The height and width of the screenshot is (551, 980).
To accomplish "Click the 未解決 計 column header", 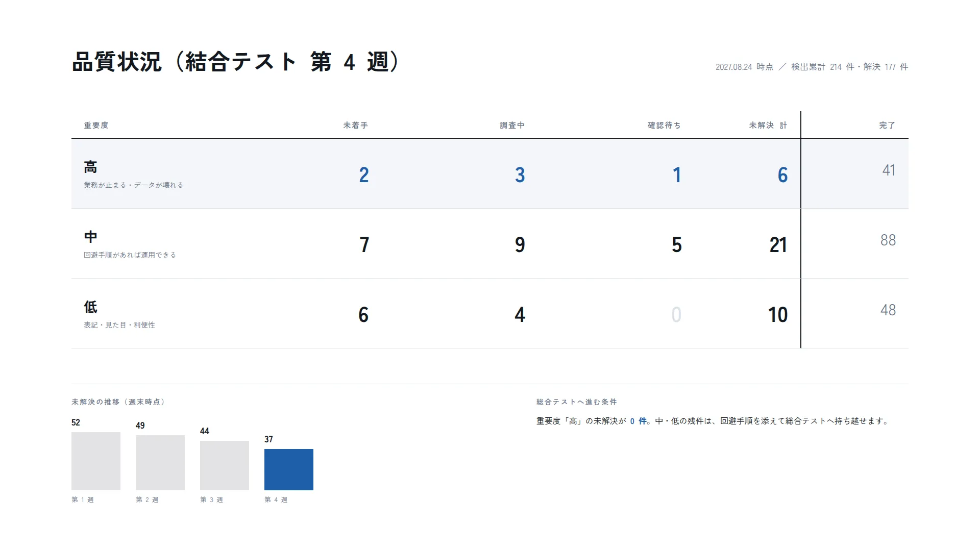I will click(768, 125).
